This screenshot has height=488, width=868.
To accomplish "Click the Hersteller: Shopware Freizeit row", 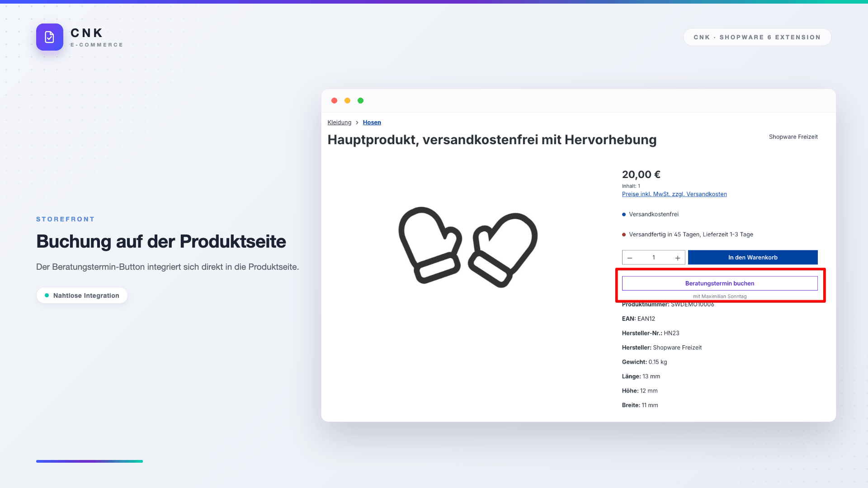I will 662,347.
